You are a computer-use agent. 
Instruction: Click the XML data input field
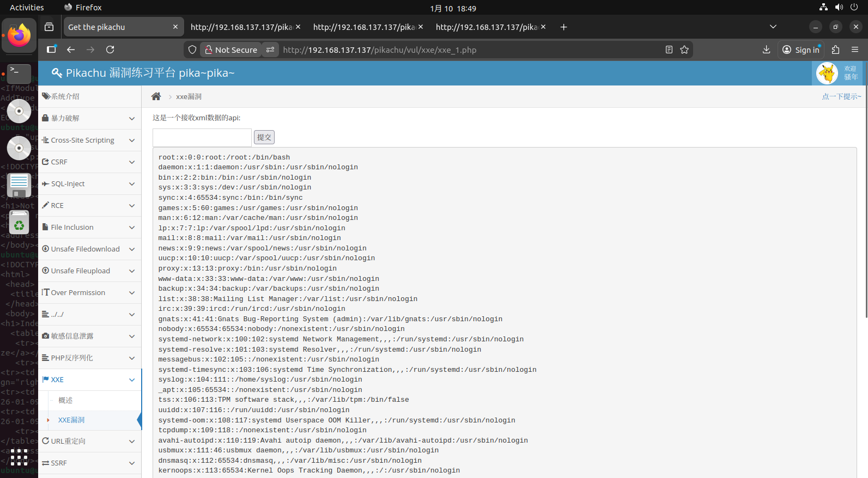(x=202, y=137)
